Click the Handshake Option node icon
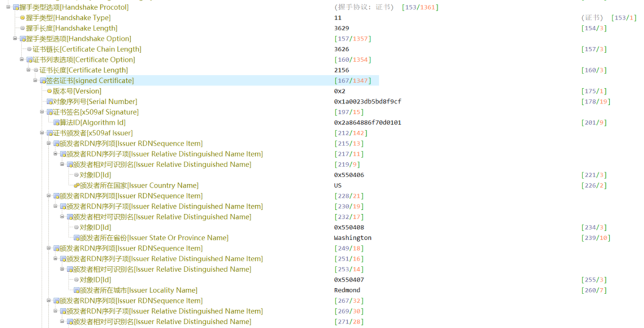Viewport: 644px width, 328px height. (x=23, y=39)
